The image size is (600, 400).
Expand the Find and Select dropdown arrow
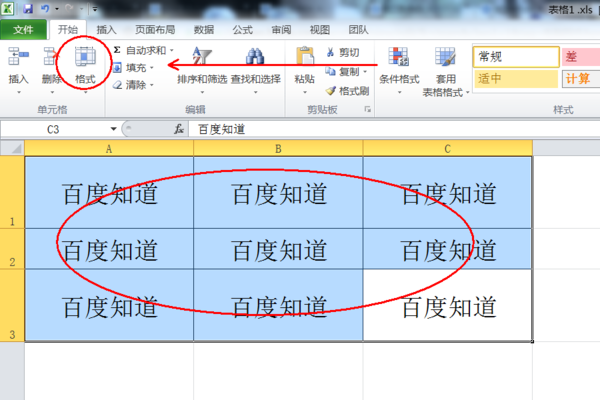tap(255, 92)
